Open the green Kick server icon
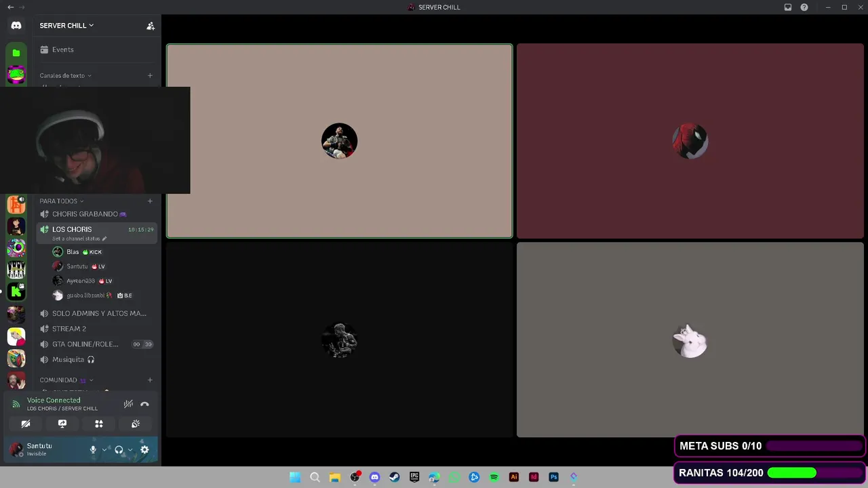This screenshot has height=488, width=868. pos(16,292)
